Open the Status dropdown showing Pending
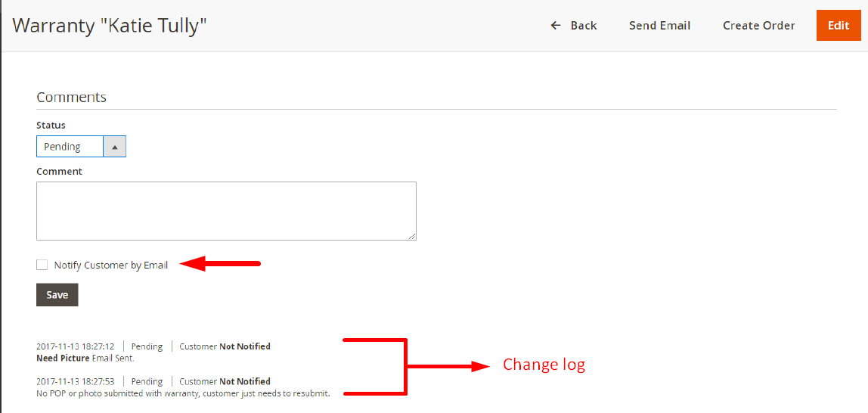Image resolution: width=868 pixels, height=413 pixels. click(82, 147)
